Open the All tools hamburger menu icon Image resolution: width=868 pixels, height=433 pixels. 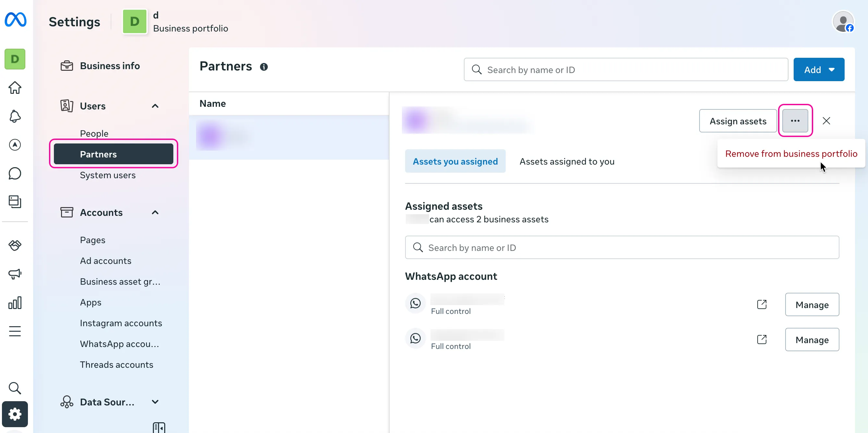click(x=15, y=331)
